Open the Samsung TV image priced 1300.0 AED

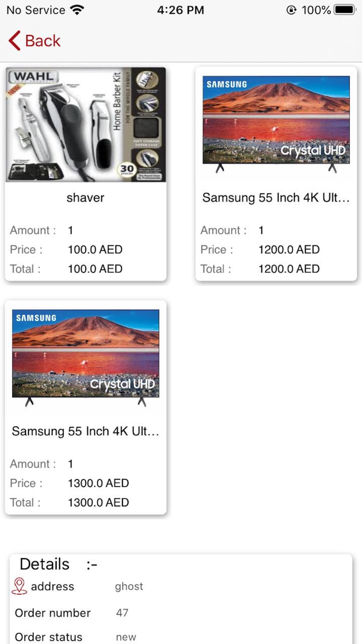86,358
